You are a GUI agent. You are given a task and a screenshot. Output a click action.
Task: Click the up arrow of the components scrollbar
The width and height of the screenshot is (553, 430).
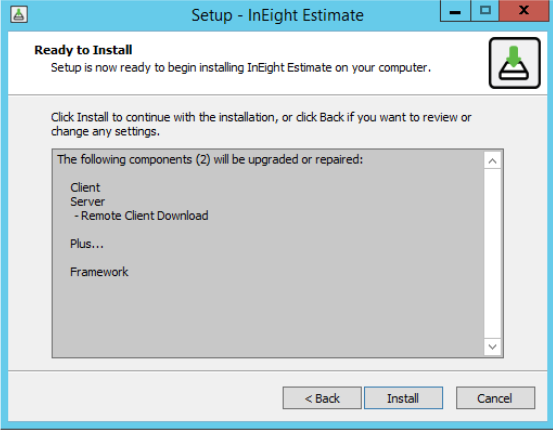tap(492, 161)
